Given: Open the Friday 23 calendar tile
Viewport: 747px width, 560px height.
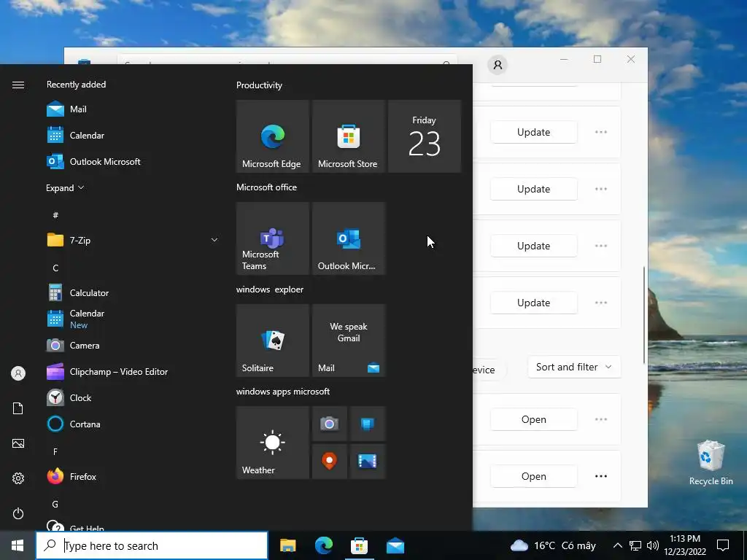Looking at the screenshot, I should 425,136.
